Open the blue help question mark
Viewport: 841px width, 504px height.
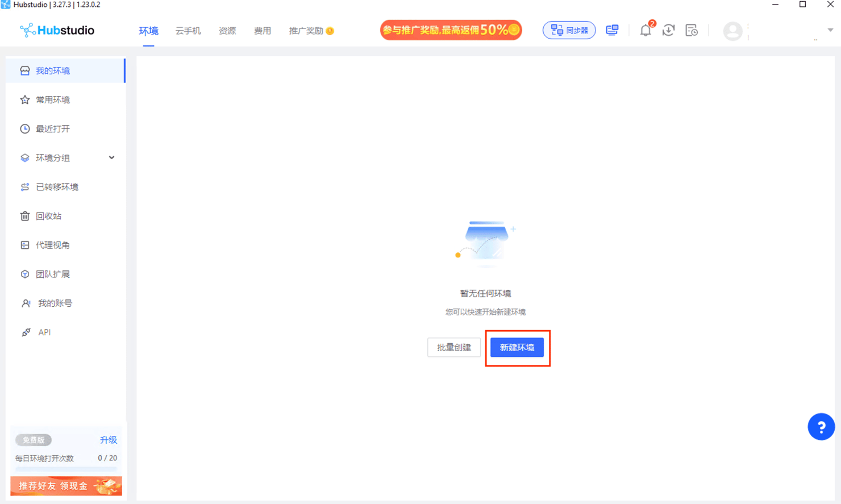pyautogui.click(x=821, y=427)
